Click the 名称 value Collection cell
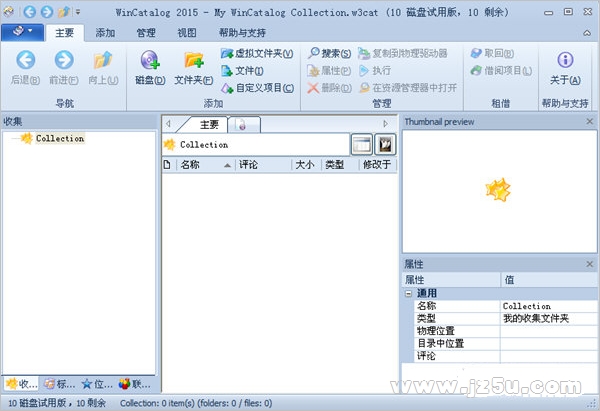This screenshot has width=600, height=411. coord(549,306)
